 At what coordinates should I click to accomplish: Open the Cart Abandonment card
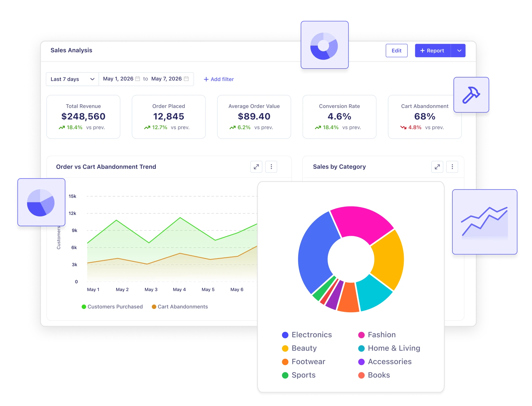point(425,117)
